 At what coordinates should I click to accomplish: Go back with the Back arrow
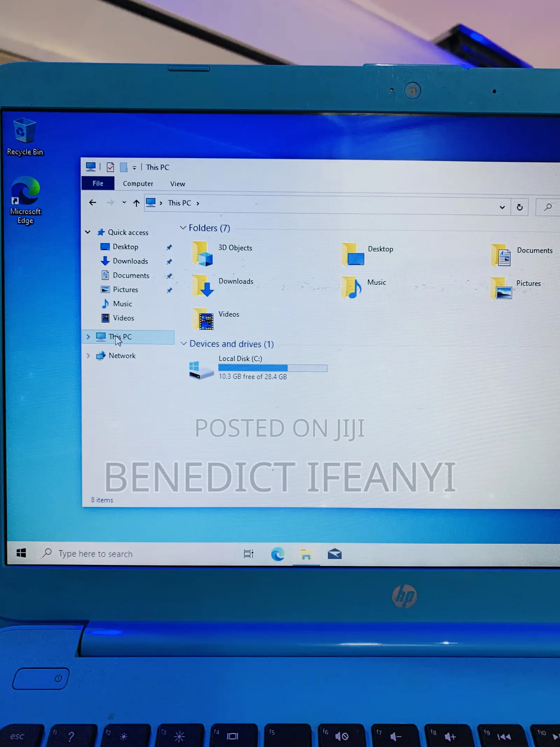tap(92, 202)
